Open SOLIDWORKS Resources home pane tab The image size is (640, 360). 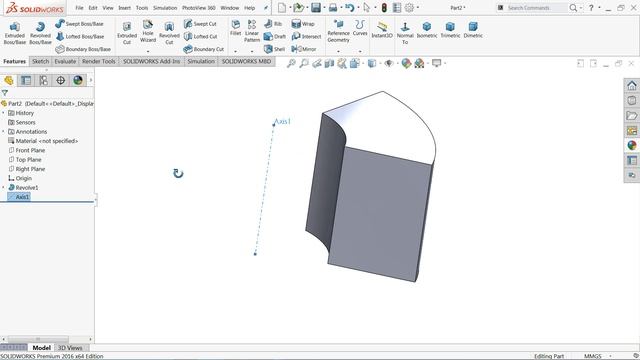632,86
